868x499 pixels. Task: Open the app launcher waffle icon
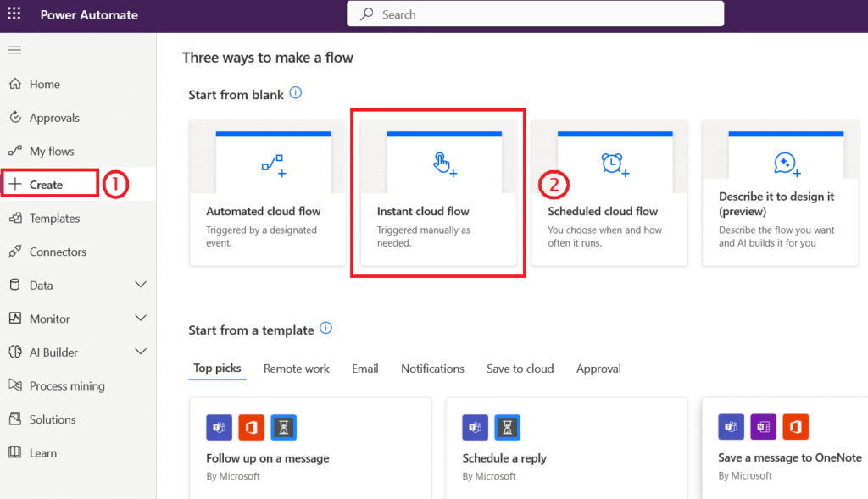tap(14, 14)
